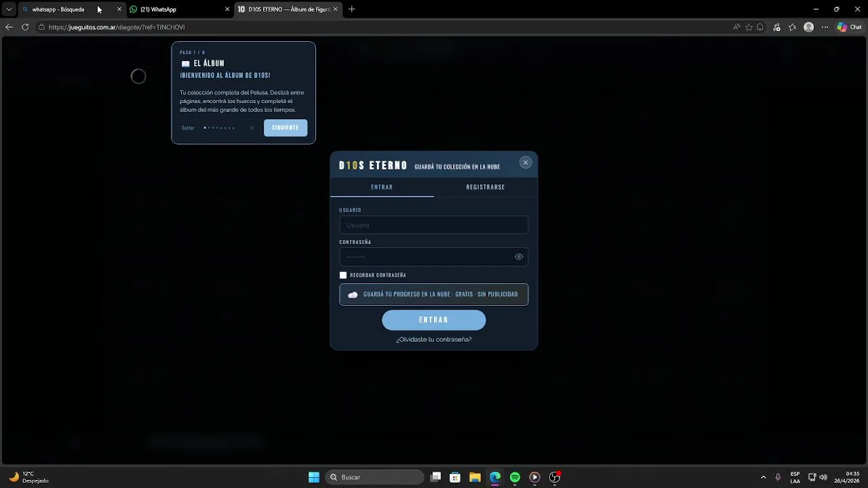Open ESP LAA language switcher
868x488 pixels.
tap(795, 477)
